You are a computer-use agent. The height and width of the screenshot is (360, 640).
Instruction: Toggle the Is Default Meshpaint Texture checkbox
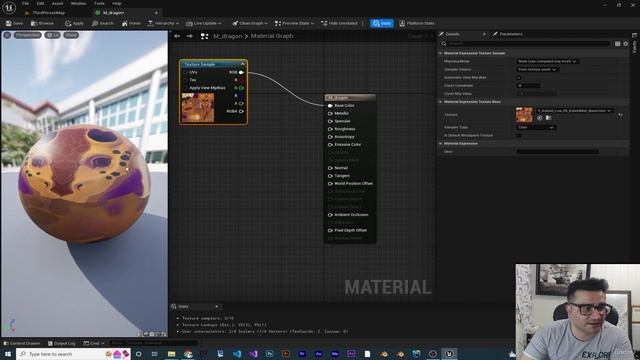tap(519, 136)
